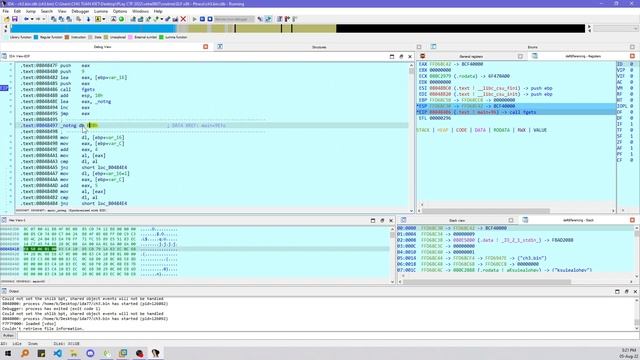640x360 pixels.
Task: Open the Debugger menu
Action: coord(80,11)
